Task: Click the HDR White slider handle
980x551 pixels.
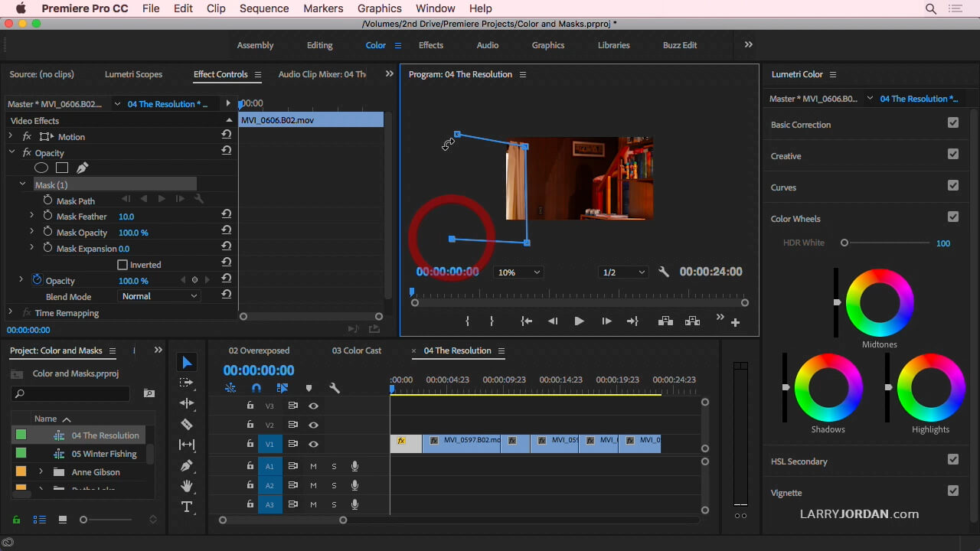Action: point(844,243)
